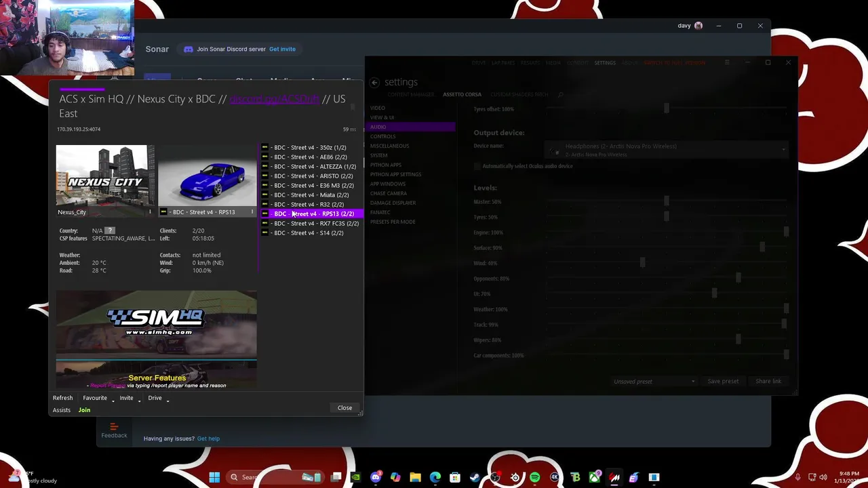
Task: Close the server details dialog
Action: point(344,408)
